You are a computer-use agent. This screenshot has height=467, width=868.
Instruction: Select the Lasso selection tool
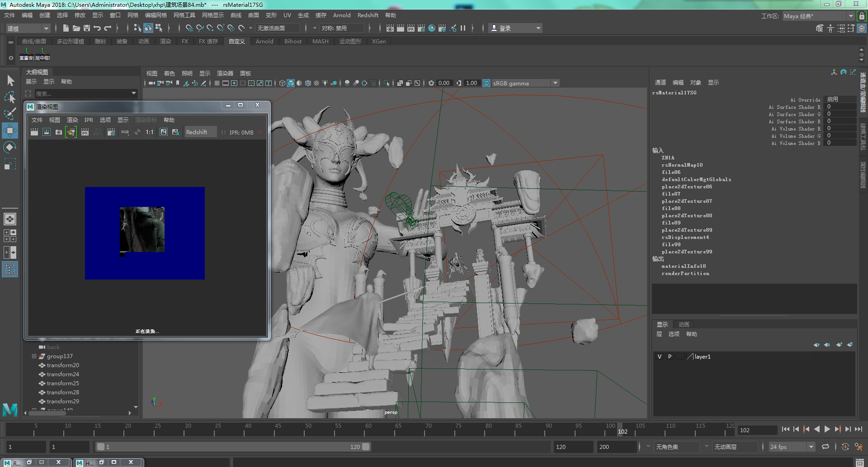click(10, 98)
